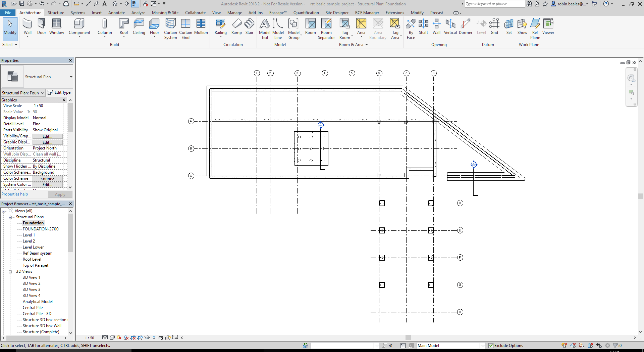Viewport: 644px width, 352px height.
Task: Activate the Roof tool
Action: [x=124, y=27]
